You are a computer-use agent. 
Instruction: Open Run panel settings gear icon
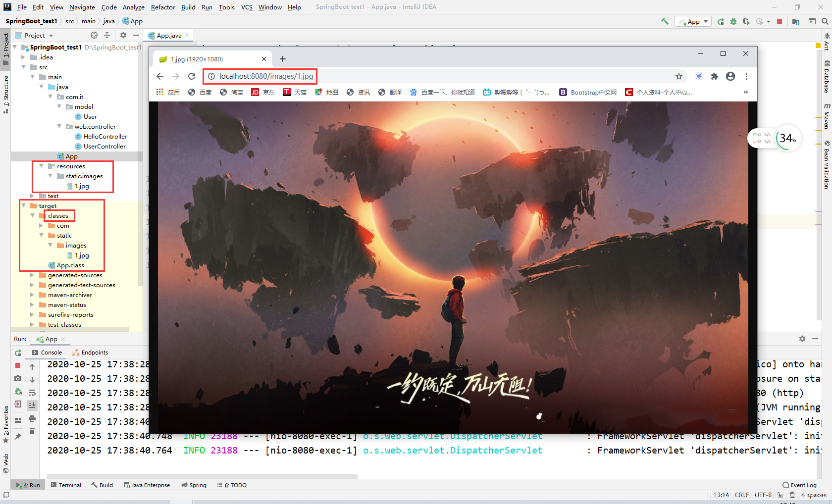pyautogui.click(x=802, y=339)
